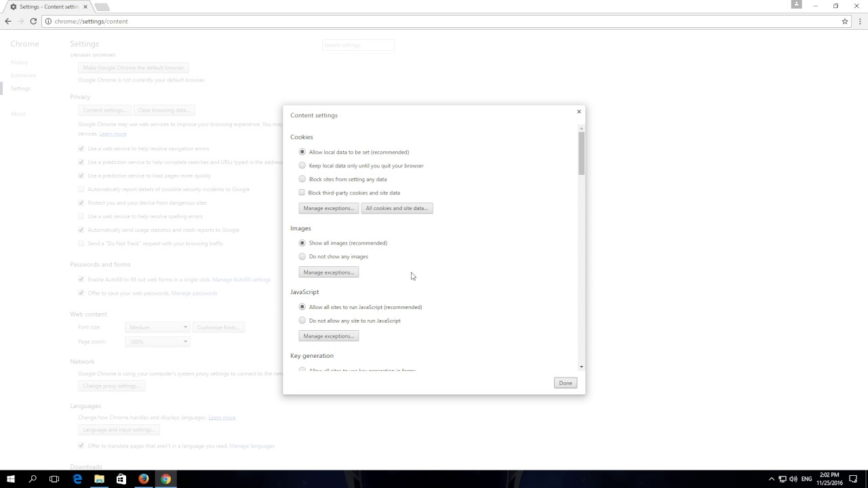
Task: Check Block third-party cookies and site data
Action: (302, 192)
